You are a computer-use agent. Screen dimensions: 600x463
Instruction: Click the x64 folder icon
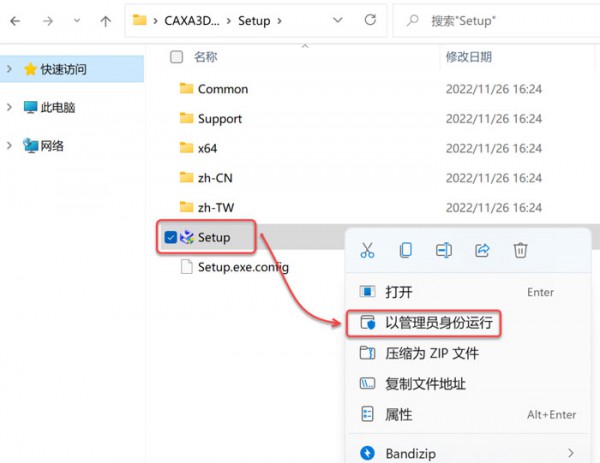point(186,148)
